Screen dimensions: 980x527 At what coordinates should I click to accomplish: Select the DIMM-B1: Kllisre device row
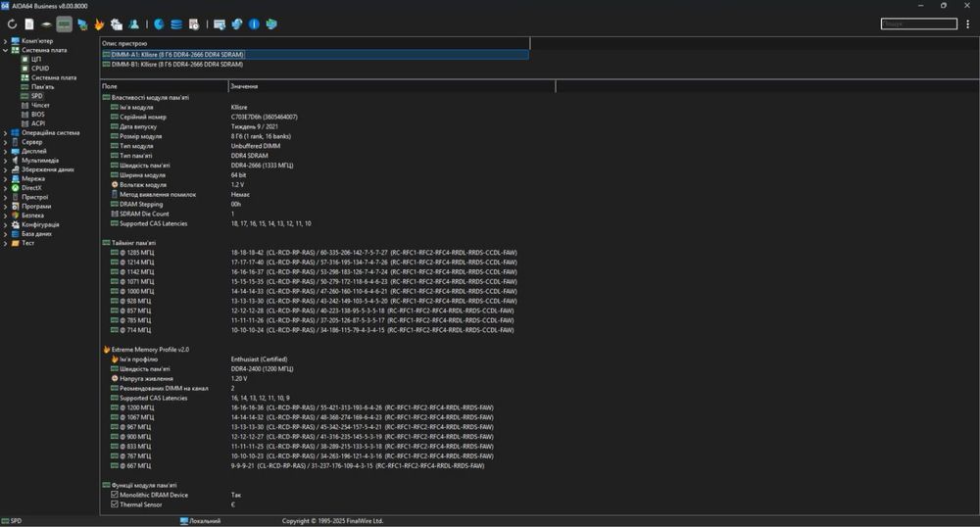click(x=315, y=65)
